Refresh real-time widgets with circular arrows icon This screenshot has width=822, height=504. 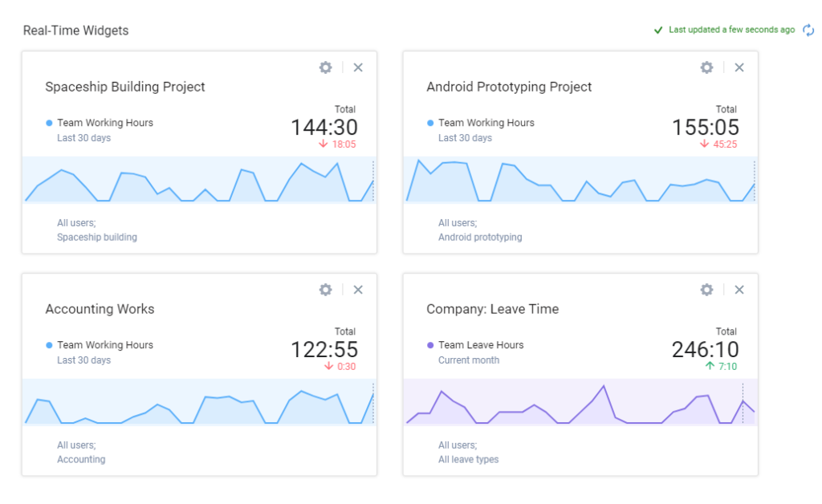(x=808, y=30)
